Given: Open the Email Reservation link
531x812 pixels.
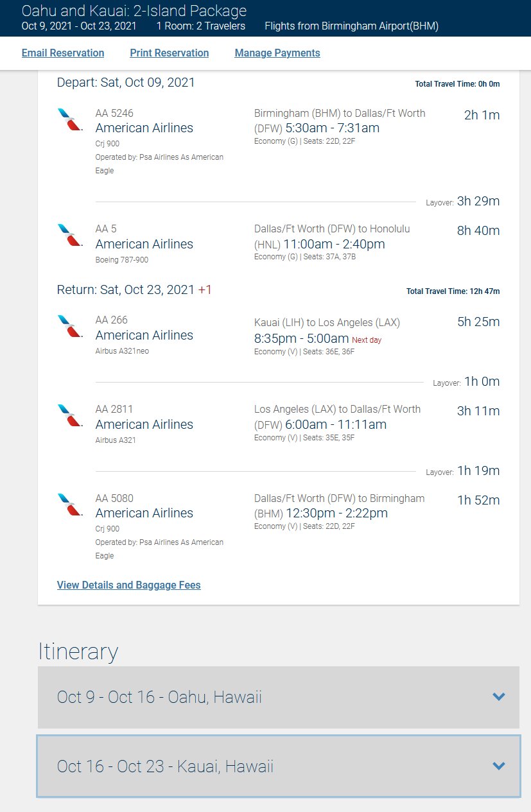Looking at the screenshot, I should point(63,53).
